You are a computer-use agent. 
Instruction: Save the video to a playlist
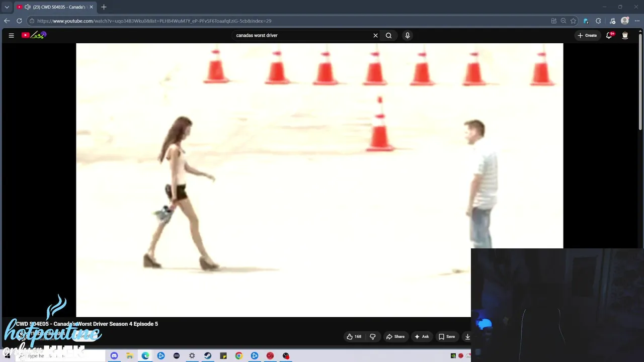(x=447, y=337)
